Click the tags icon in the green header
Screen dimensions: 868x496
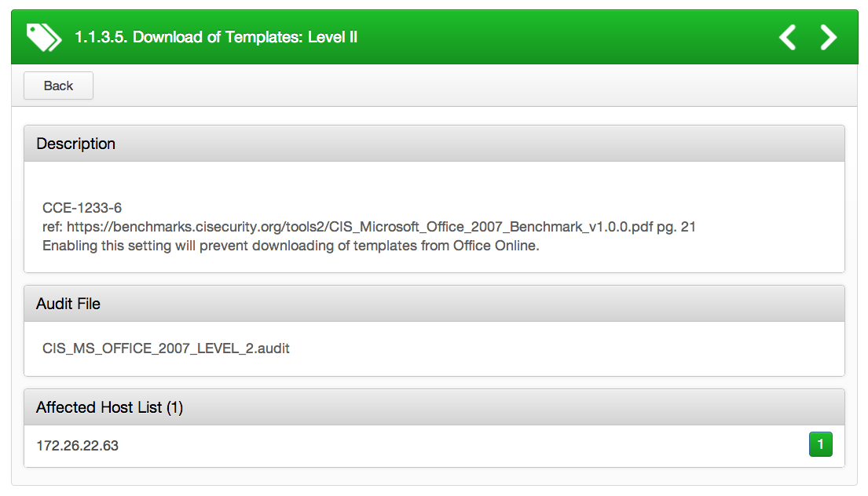[44, 37]
